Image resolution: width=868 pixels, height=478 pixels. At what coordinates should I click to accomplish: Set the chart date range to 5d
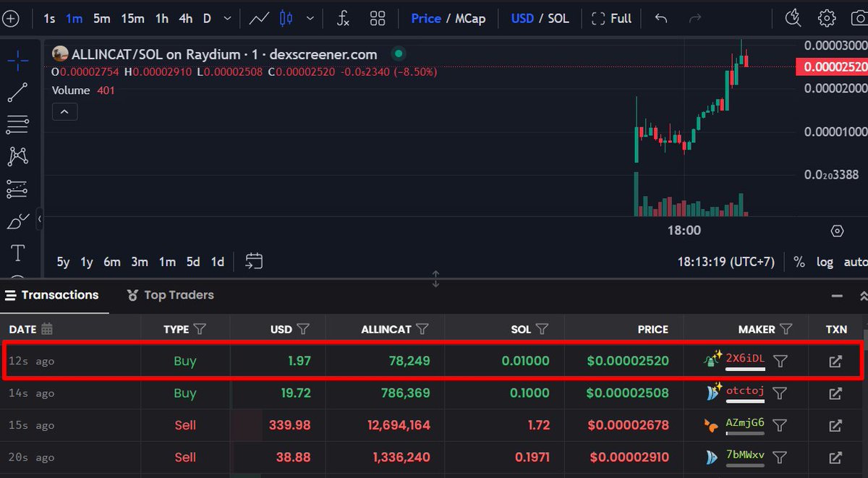tap(193, 262)
